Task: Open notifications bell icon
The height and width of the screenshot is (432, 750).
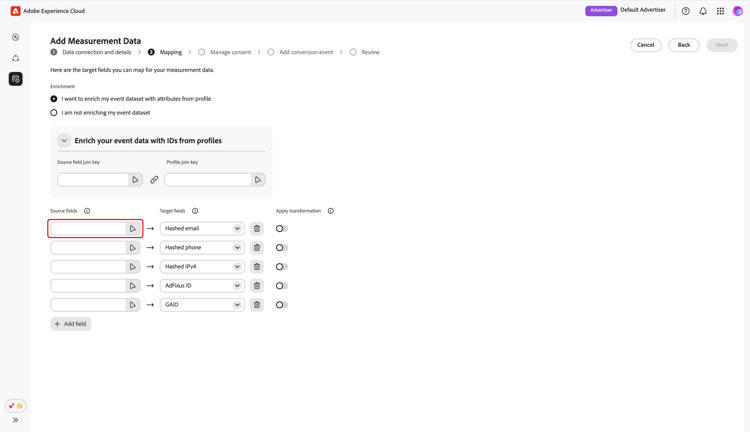Action: (x=703, y=11)
